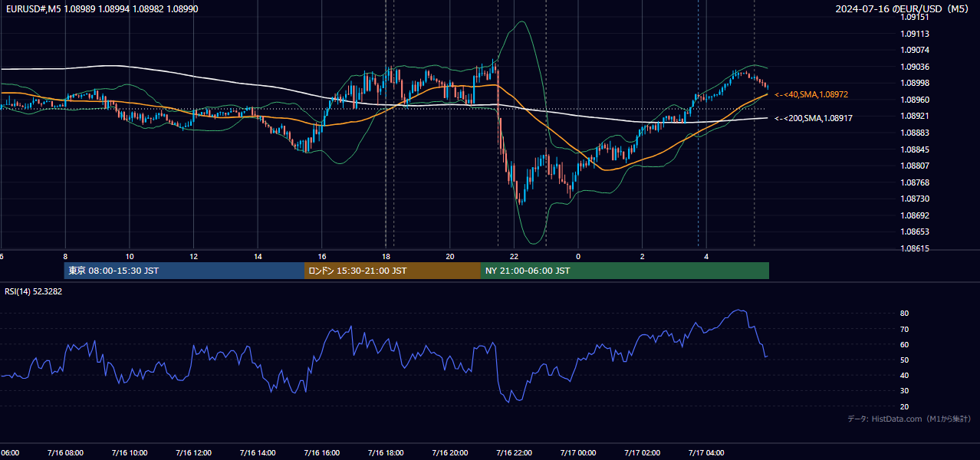
Task: Click the 7/16 10:00 bottom time label
Action: click(130, 452)
